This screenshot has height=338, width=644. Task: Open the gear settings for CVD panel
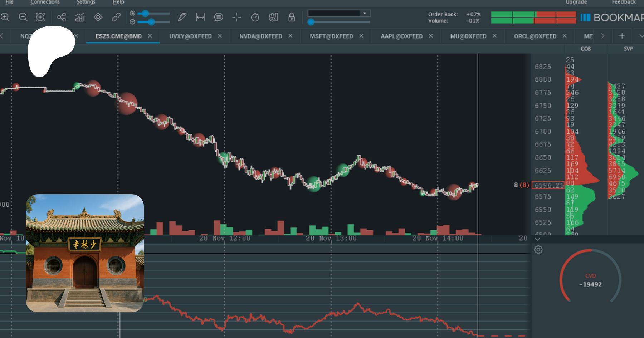click(x=538, y=250)
